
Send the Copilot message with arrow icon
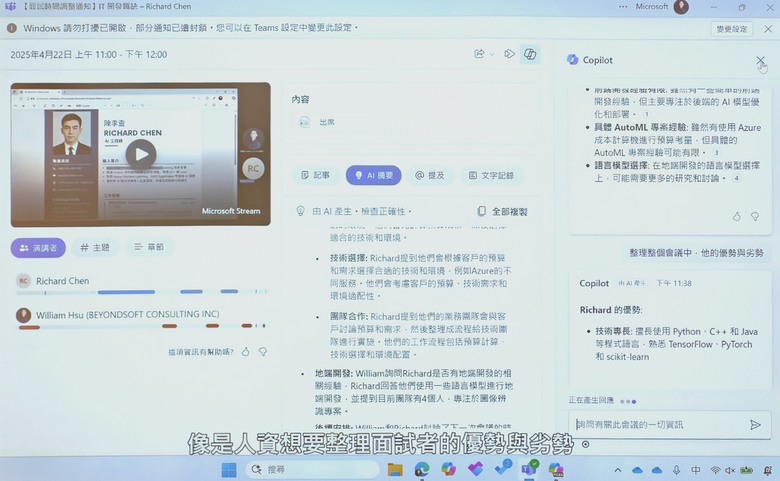coord(755,424)
